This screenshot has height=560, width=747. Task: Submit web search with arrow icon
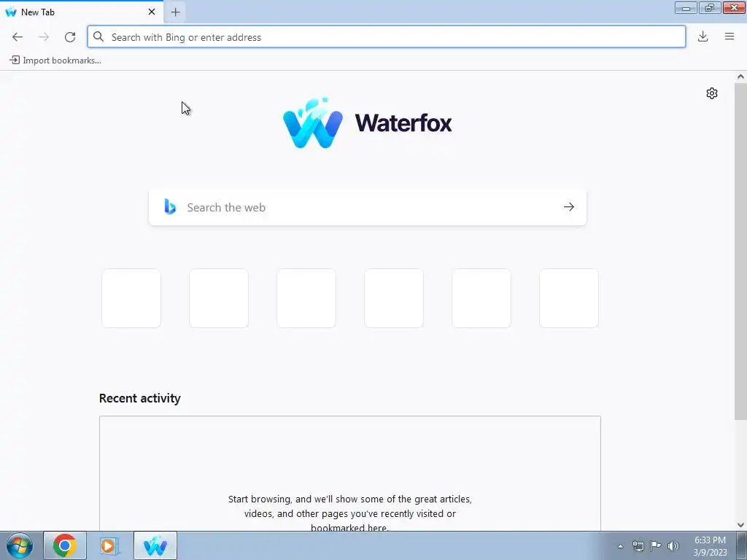[569, 206]
